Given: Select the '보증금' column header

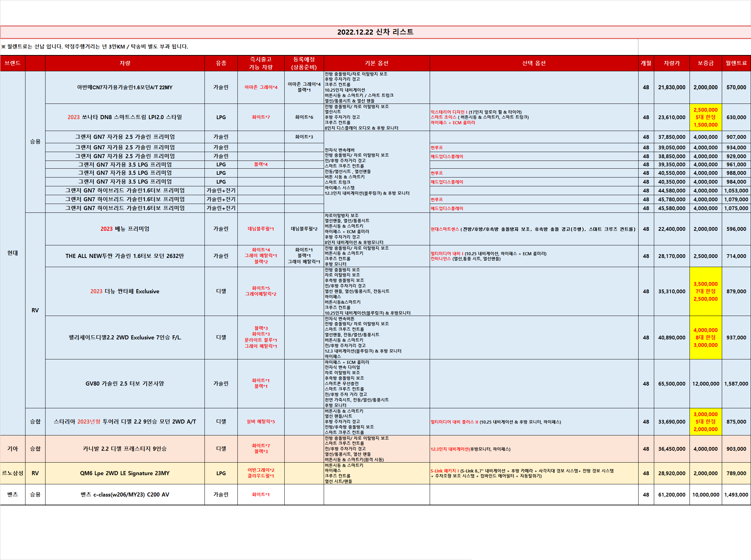Looking at the screenshot, I should [x=705, y=63].
